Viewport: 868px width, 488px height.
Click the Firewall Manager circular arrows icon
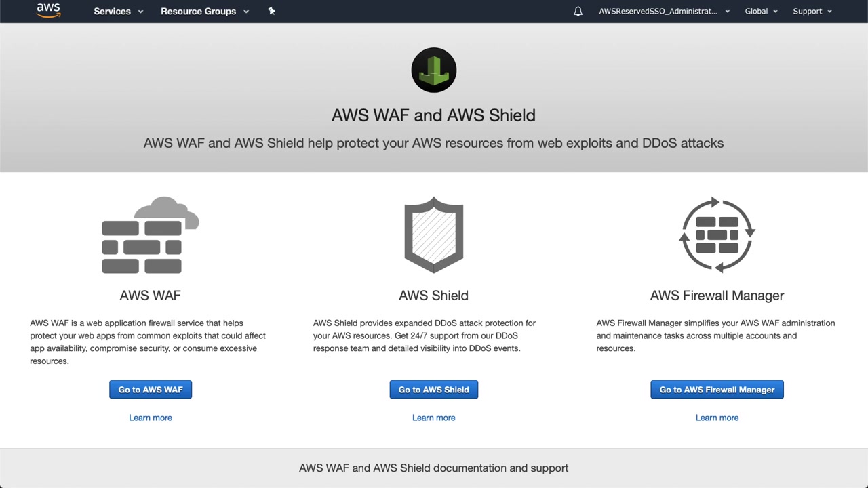[717, 235]
